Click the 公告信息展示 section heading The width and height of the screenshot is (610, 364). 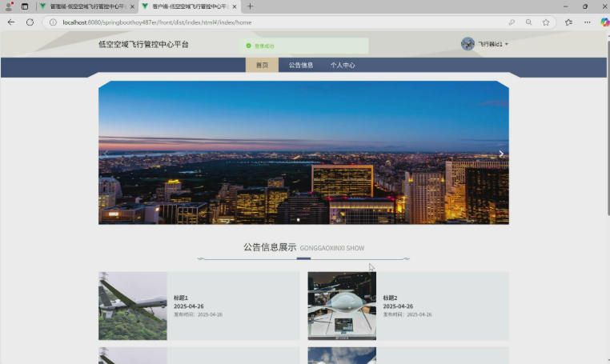point(270,247)
